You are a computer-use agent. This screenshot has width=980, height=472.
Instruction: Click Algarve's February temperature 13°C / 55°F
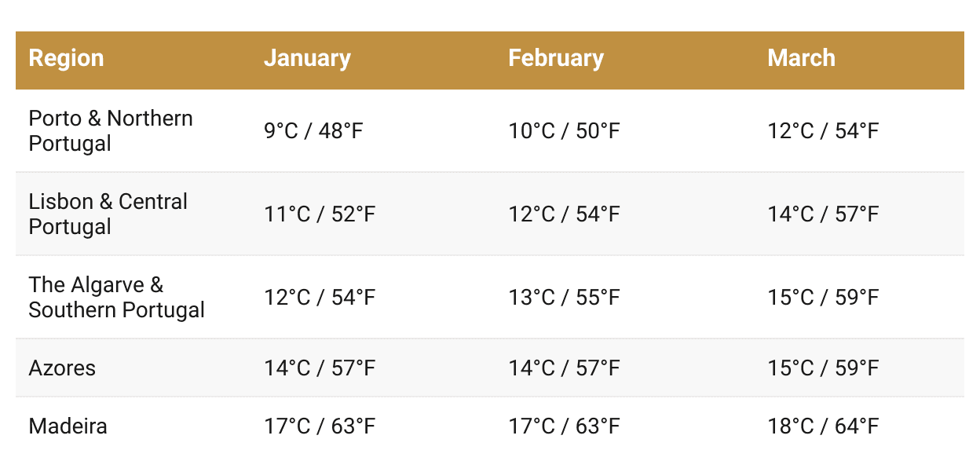click(564, 298)
